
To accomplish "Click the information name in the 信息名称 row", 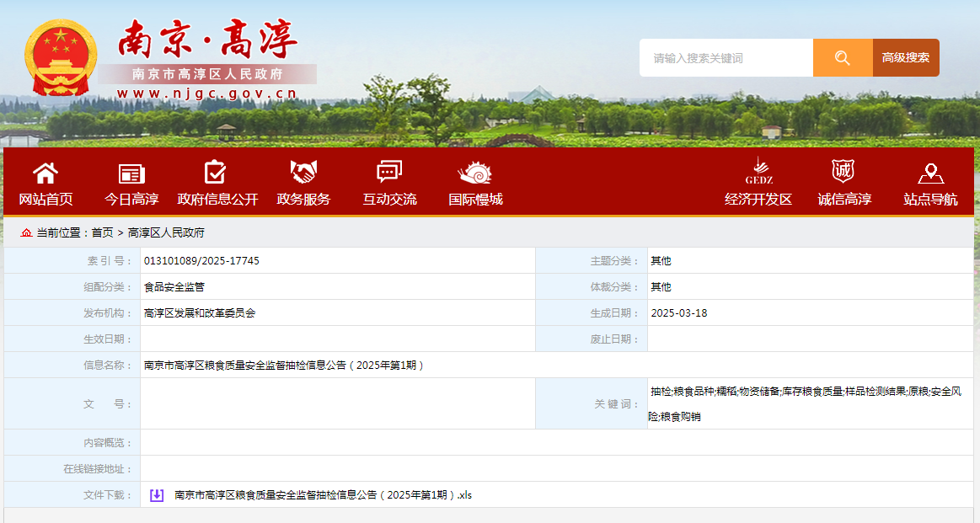I will (x=284, y=365).
